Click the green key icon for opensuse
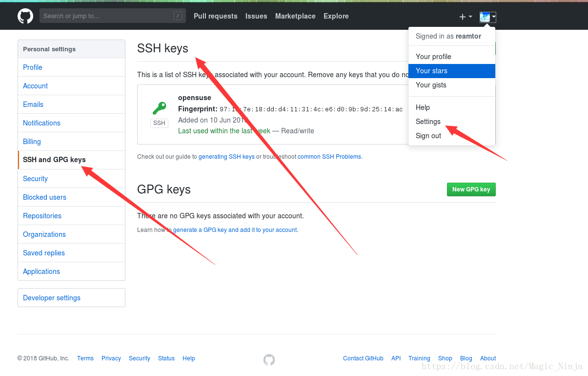 pyautogui.click(x=159, y=108)
